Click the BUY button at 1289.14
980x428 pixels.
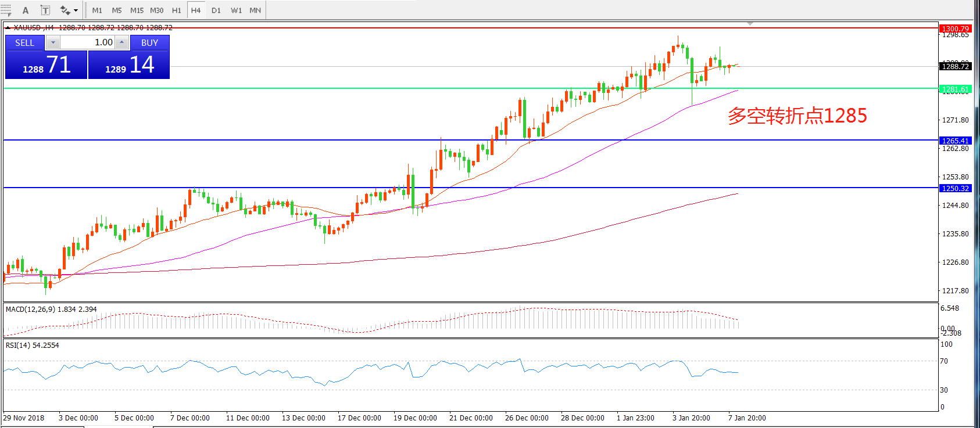coord(128,64)
